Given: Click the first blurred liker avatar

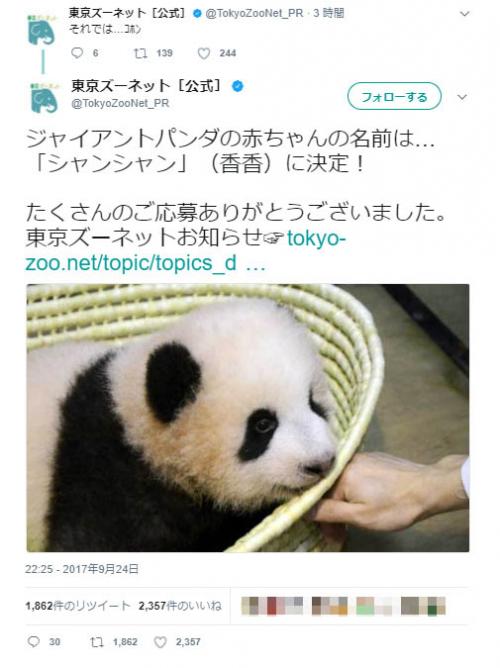Looking at the screenshot, I should (253, 606).
